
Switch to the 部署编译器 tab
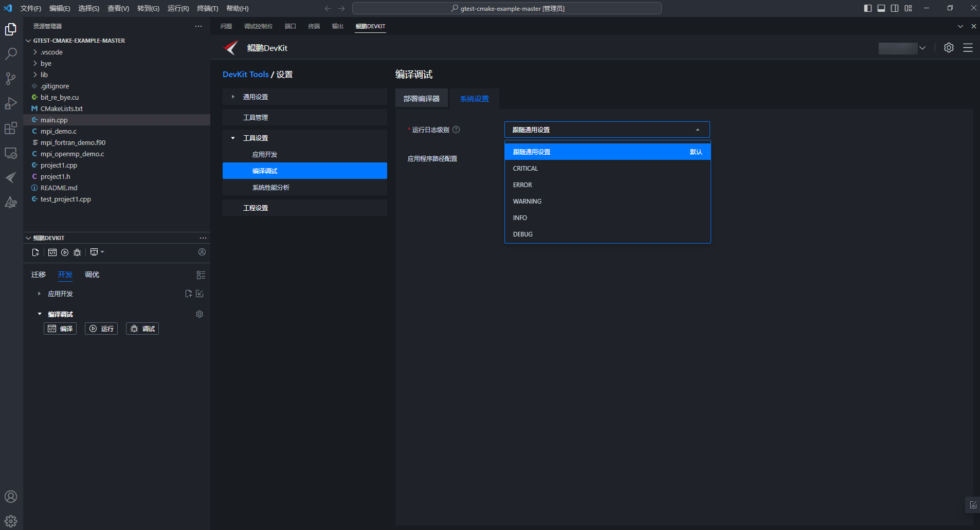[422, 99]
